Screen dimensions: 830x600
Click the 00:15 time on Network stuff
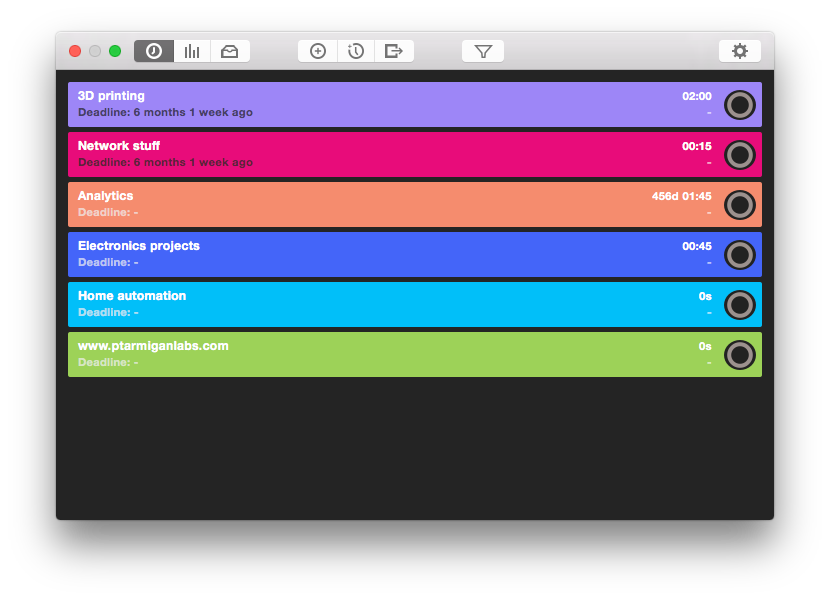pyautogui.click(x=697, y=146)
